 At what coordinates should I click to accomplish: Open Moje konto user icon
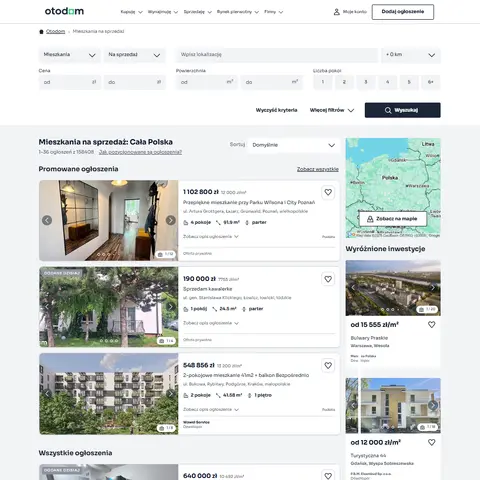[x=337, y=12]
